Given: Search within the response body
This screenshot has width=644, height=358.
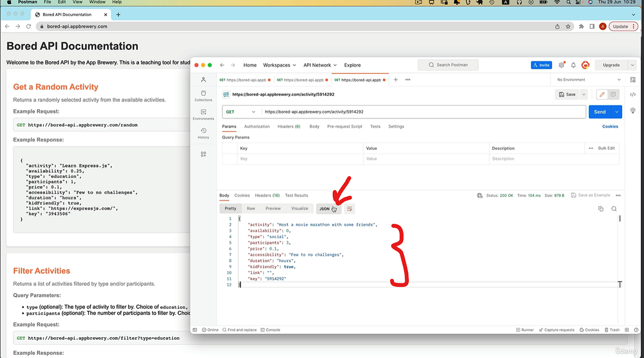Looking at the screenshot, I should click(x=613, y=208).
